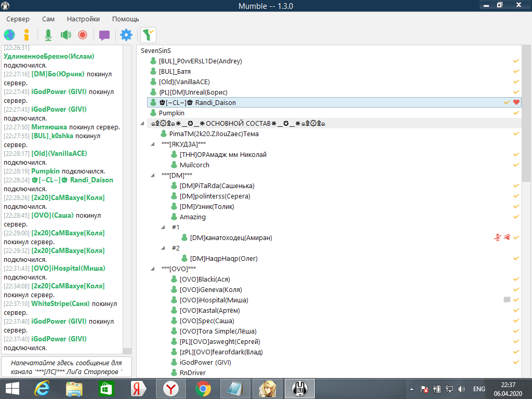
Task: Click the iGodPower (GIVI) link in chat log
Action: 59,92
